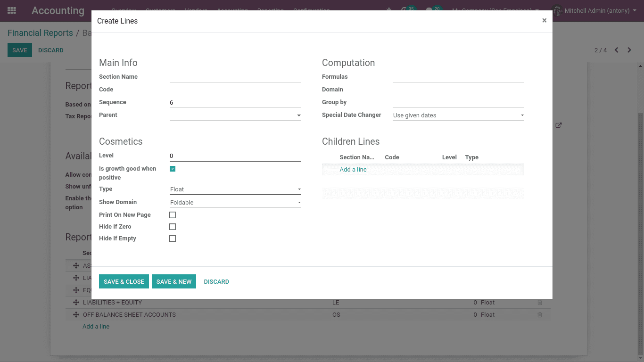Click the 2 / 4 pager counter
The width and height of the screenshot is (644, 362).
[x=601, y=50]
